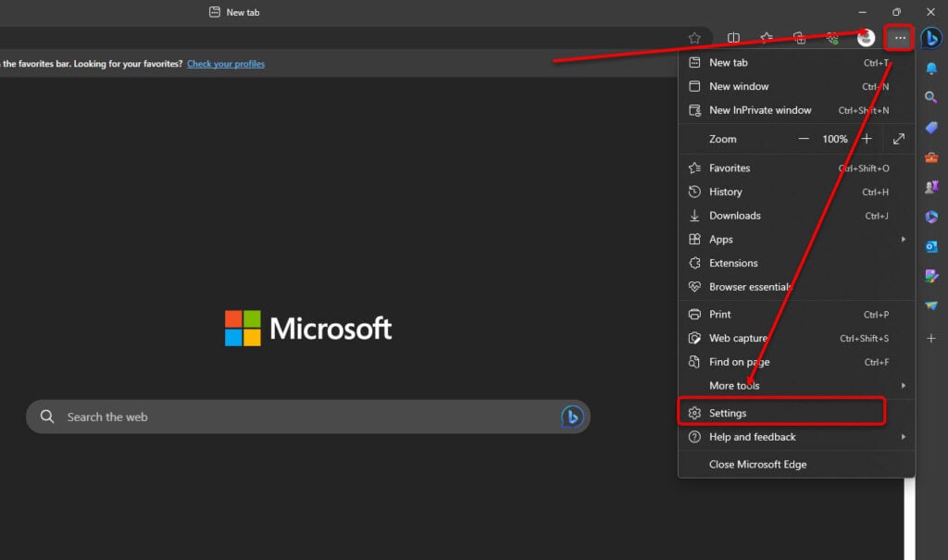This screenshot has height=560, width=948.
Task: Start Web capture from the menu
Action: pyautogui.click(x=795, y=338)
